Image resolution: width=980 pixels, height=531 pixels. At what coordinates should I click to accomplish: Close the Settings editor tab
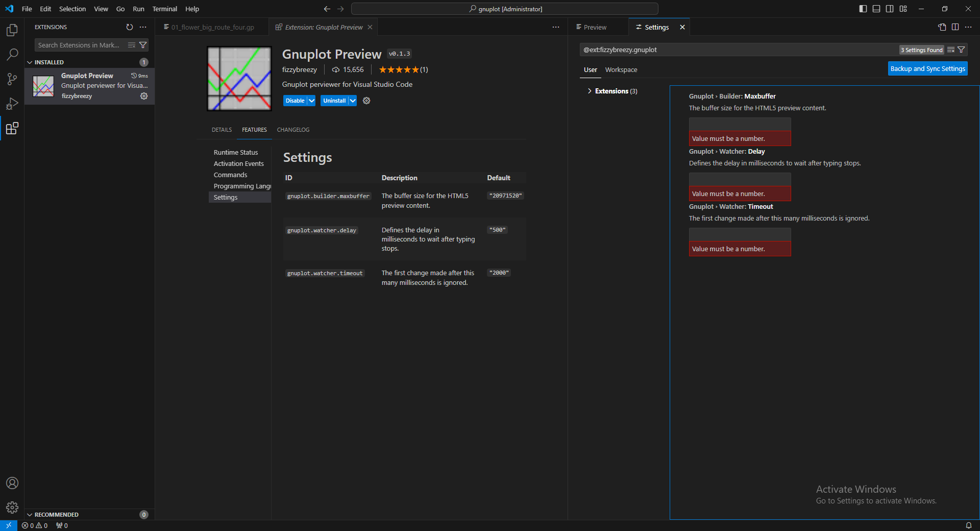(x=682, y=27)
